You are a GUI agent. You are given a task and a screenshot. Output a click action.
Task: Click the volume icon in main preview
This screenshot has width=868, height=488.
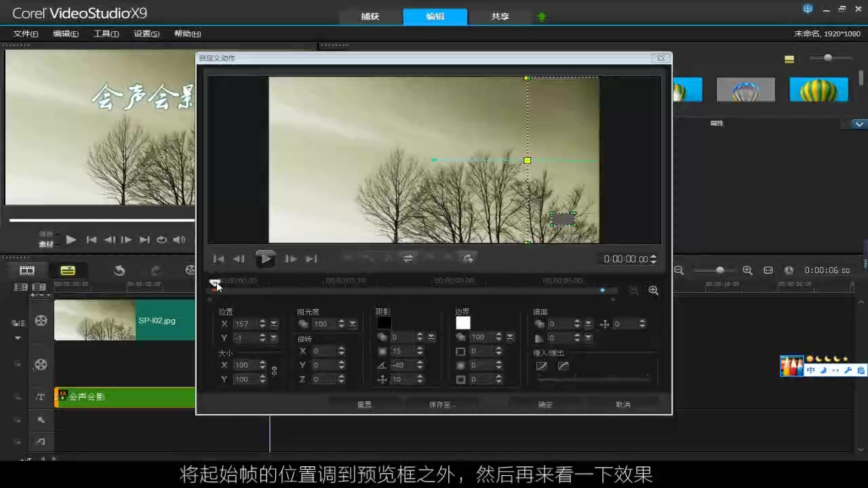pyautogui.click(x=179, y=239)
